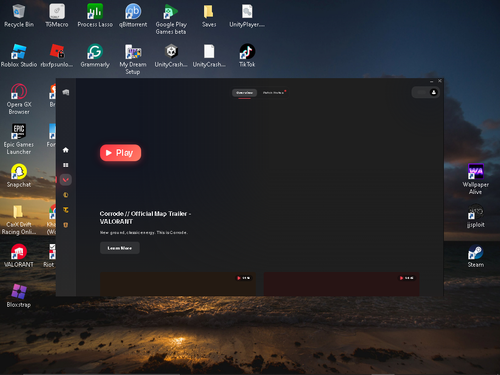Click the Corrode Official Map Trailer headline
The width and height of the screenshot is (500, 375).
[x=145, y=217]
